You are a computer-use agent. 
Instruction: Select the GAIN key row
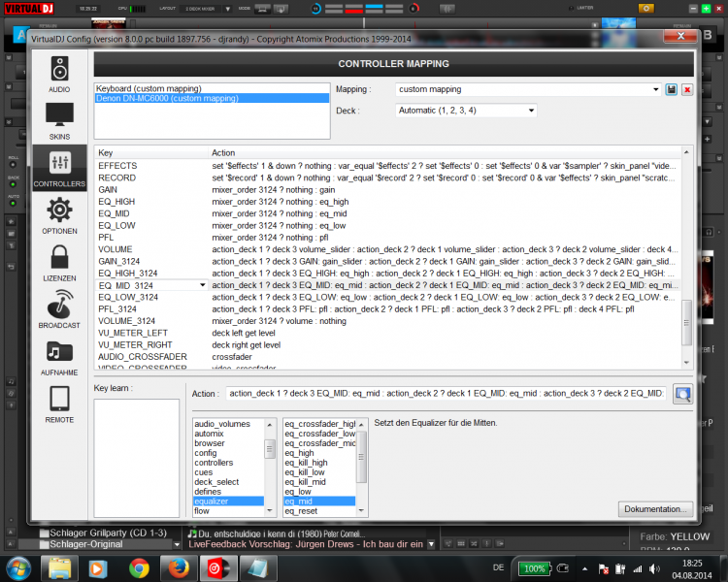click(388, 190)
